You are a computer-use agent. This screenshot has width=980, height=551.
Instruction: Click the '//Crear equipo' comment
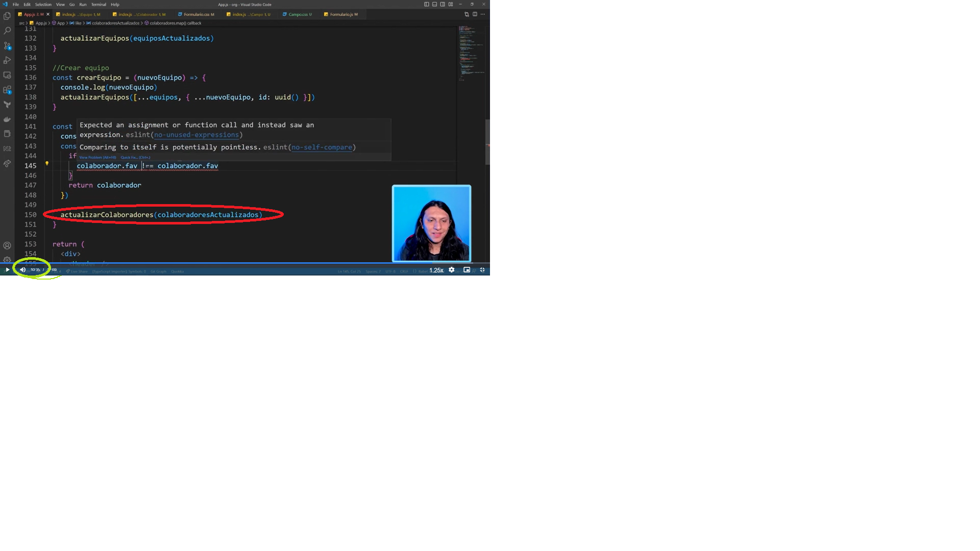pos(81,68)
